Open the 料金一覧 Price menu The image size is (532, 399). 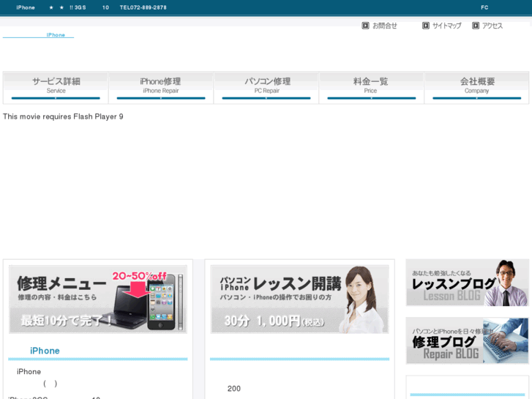point(372,88)
